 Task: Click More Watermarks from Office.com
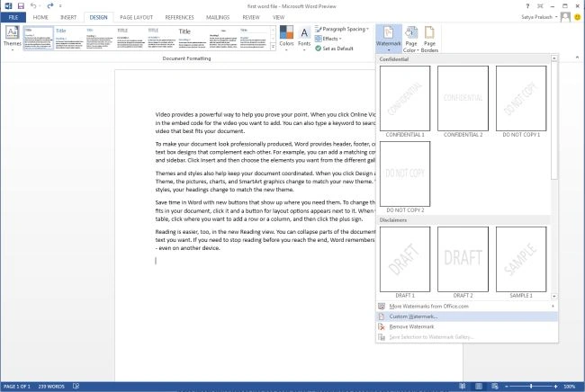pos(467,307)
